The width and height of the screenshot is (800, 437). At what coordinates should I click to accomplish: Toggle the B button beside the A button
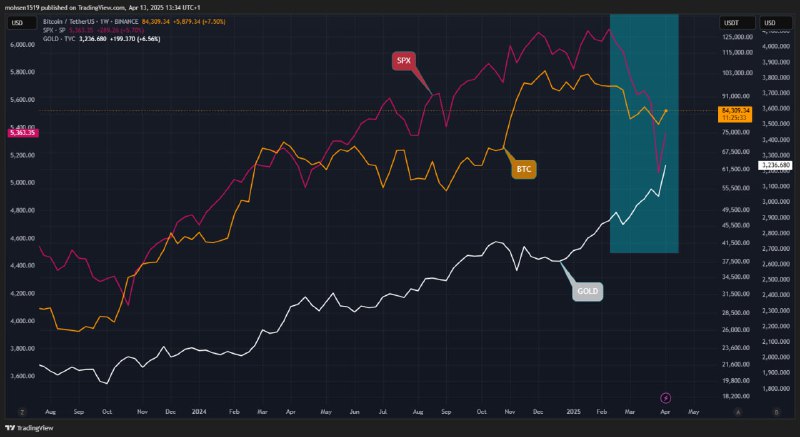(777, 412)
